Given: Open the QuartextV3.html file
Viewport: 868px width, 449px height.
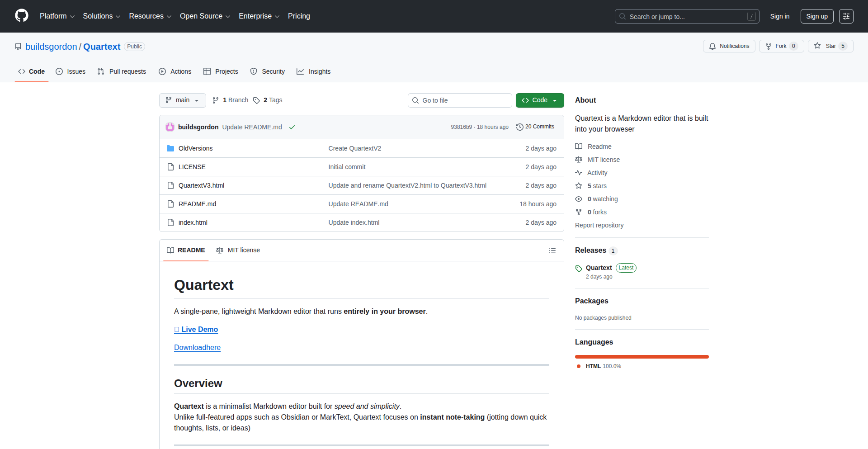Looking at the screenshot, I should click(x=201, y=185).
